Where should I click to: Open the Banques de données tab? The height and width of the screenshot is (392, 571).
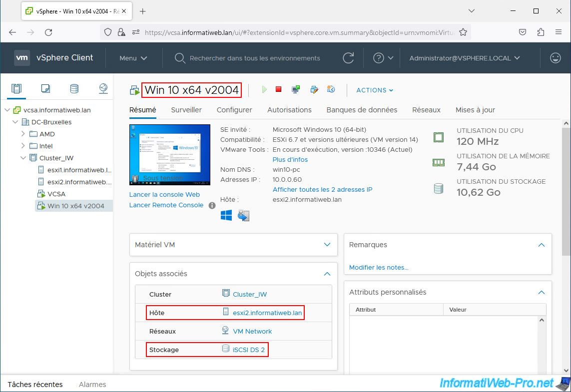(x=362, y=110)
